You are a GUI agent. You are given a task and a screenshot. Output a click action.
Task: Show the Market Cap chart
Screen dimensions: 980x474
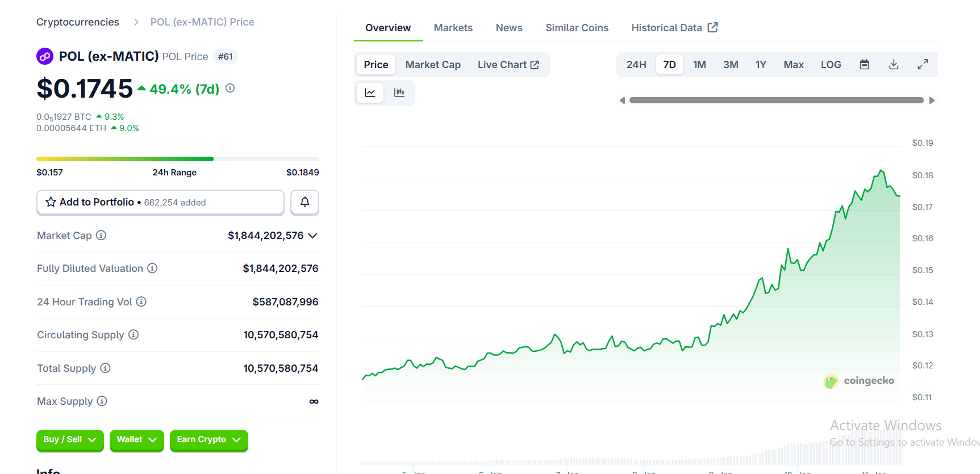(x=433, y=65)
